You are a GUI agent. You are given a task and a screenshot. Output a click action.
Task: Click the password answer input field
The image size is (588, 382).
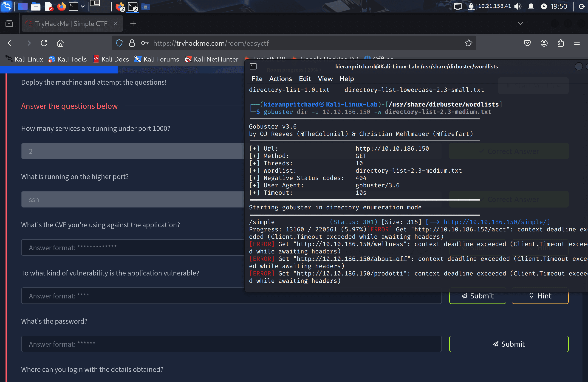[x=231, y=344]
